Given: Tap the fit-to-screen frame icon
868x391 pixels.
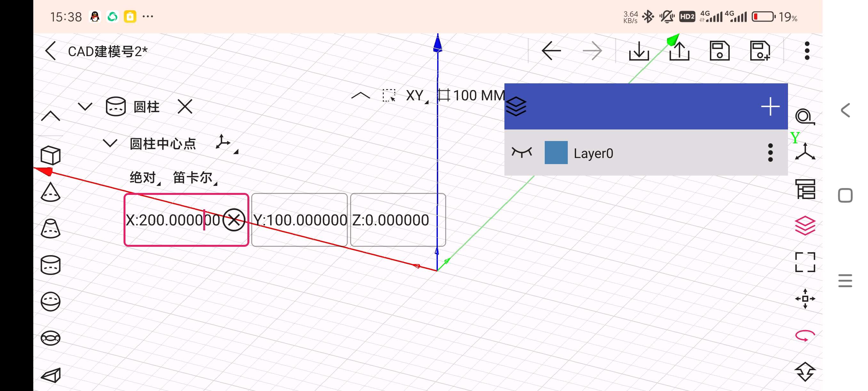Looking at the screenshot, I should click(x=805, y=262).
